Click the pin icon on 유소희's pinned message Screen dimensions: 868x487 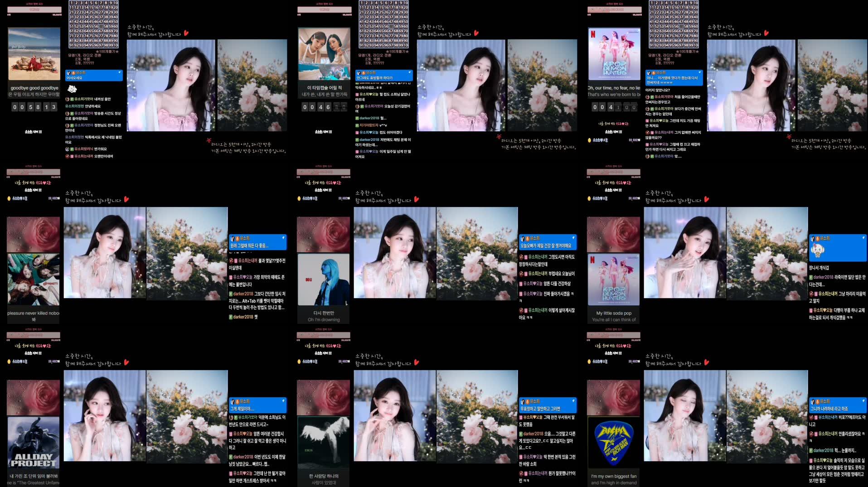click(x=120, y=72)
